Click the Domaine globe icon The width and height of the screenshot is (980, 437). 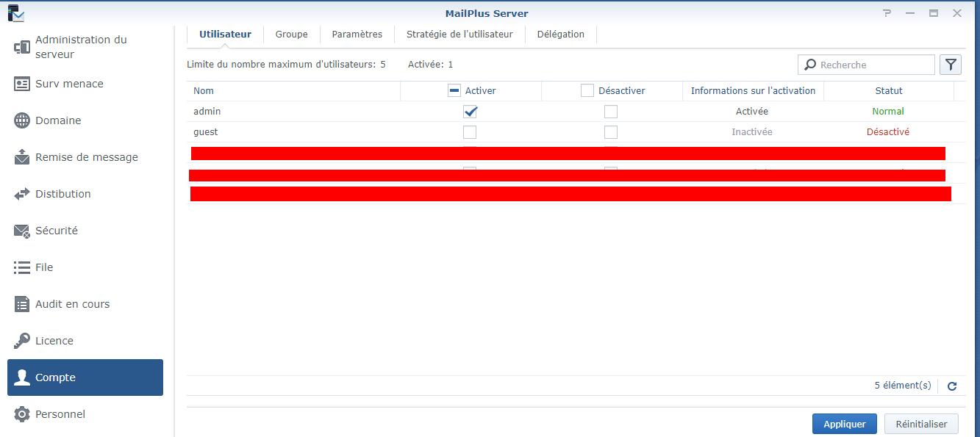(x=22, y=120)
